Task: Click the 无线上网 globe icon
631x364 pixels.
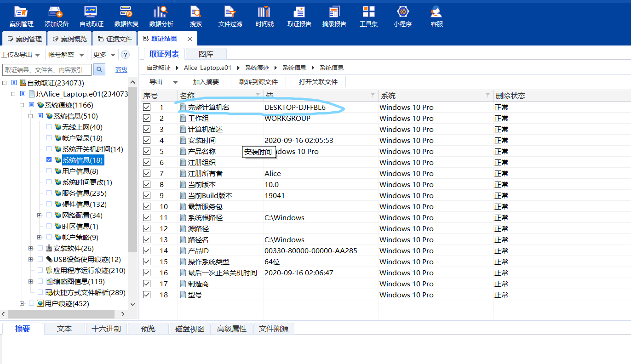Action: [58, 127]
